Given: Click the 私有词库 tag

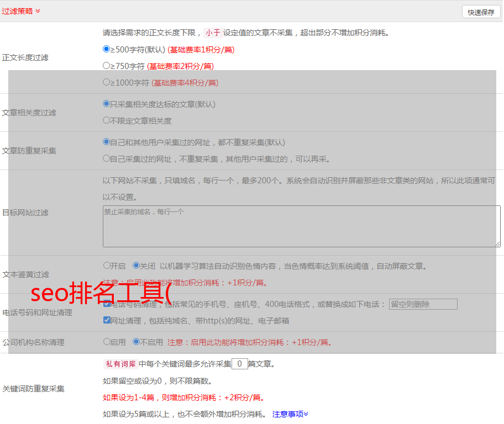Looking at the screenshot, I should coord(121,364).
